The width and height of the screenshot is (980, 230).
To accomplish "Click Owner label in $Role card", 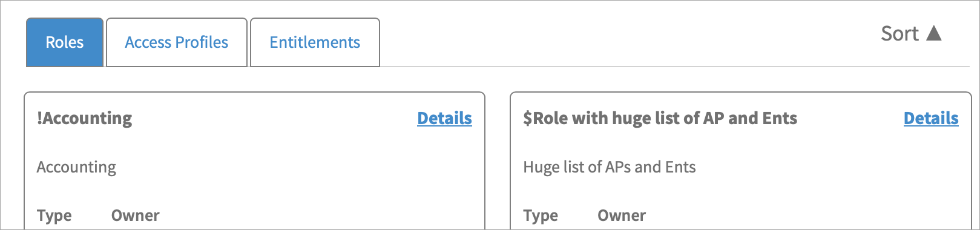I will click(x=622, y=215).
